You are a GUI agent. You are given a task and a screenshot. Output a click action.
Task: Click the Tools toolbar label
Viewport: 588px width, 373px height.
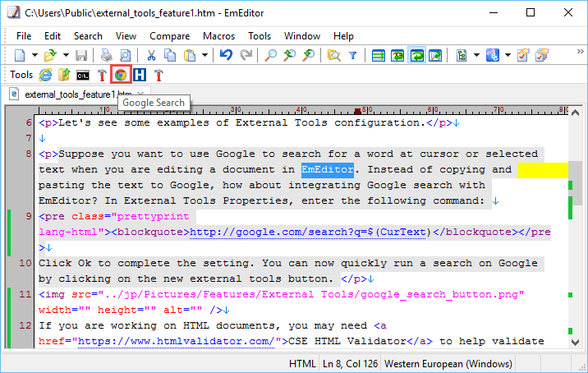pos(21,75)
